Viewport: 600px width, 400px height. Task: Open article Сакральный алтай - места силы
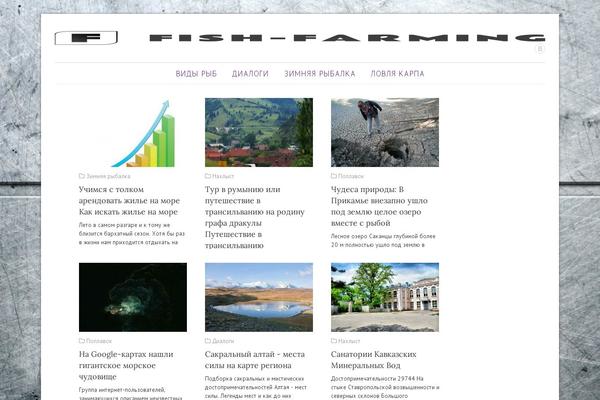click(255, 359)
